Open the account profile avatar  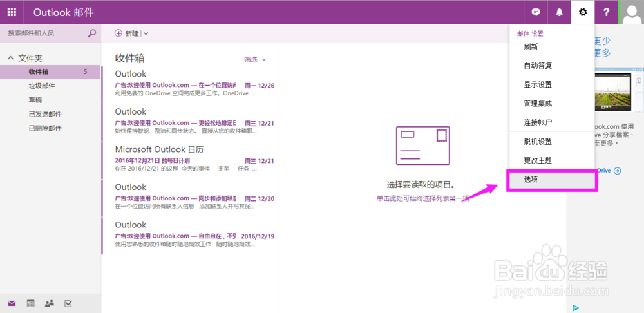(632, 12)
